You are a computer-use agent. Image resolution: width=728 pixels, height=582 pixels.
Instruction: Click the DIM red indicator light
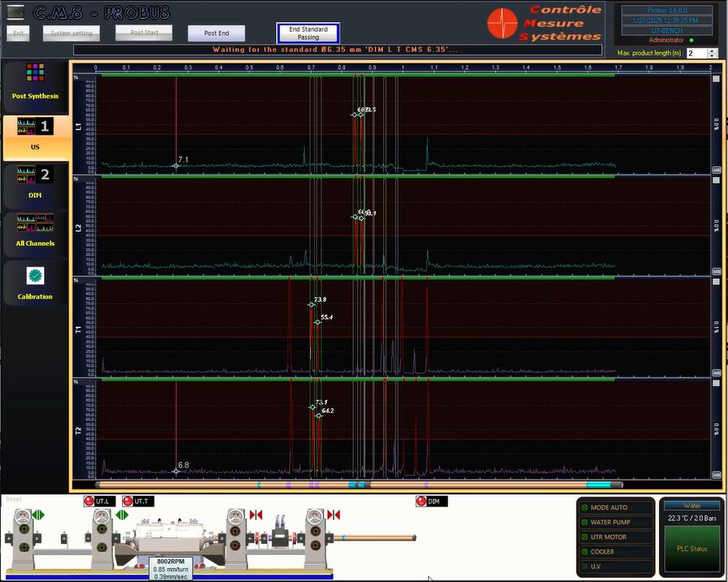click(x=421, y=502)
